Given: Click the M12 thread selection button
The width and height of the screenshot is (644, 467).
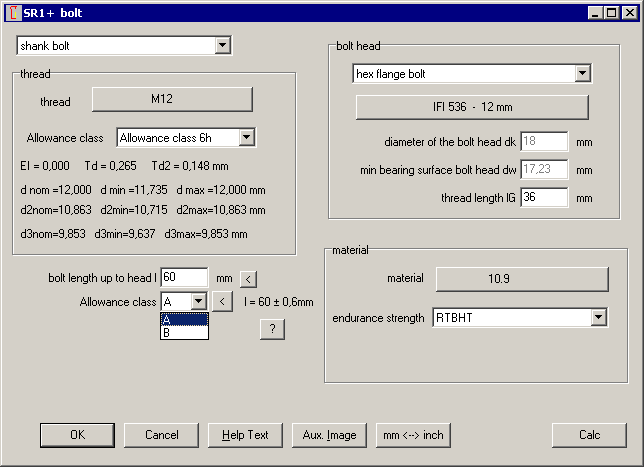Looking at the screenshot, I should [x=172, y=100].
